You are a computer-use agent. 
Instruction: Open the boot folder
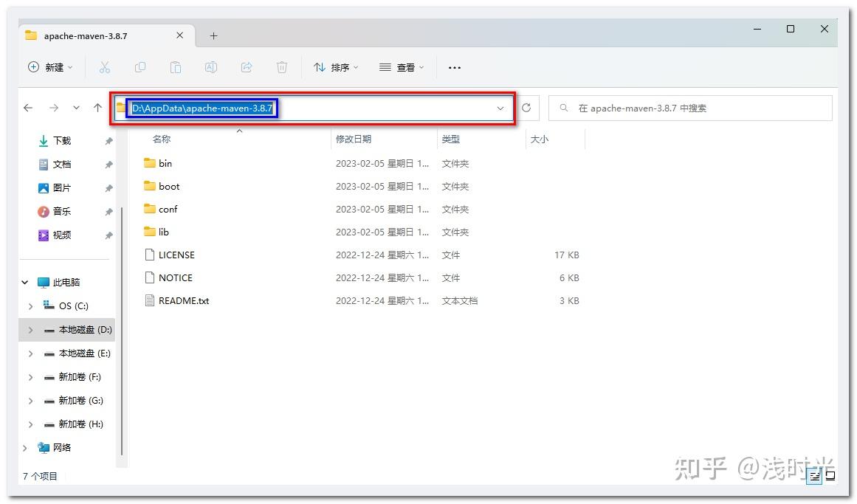[169, 186]
